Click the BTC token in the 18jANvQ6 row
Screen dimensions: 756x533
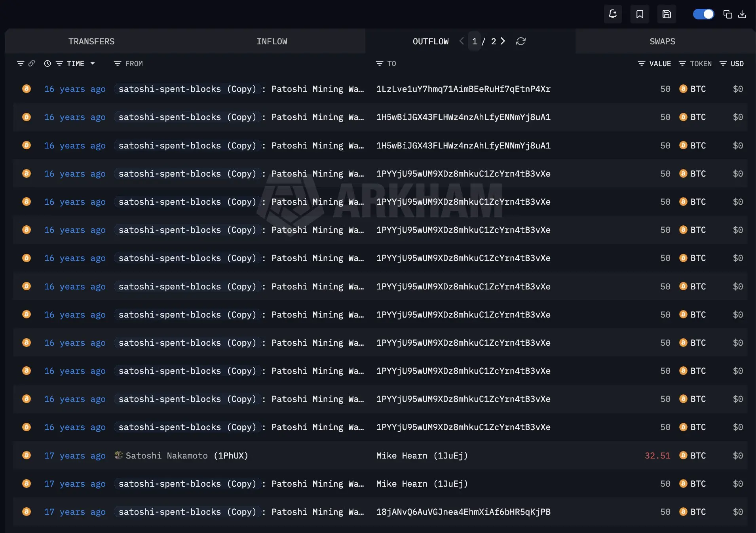(698, 512)
